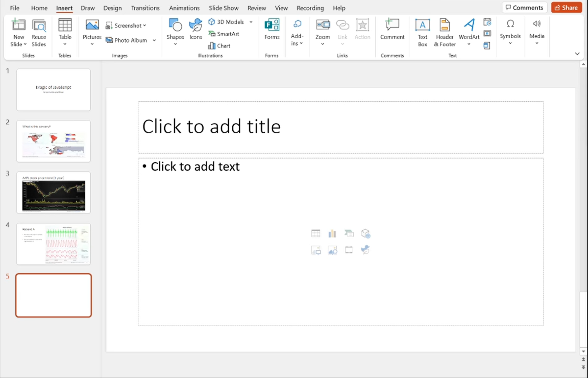Collapse the ribbon with the chevron
Screen dimensions: 588x378
[x=577, y=54]
